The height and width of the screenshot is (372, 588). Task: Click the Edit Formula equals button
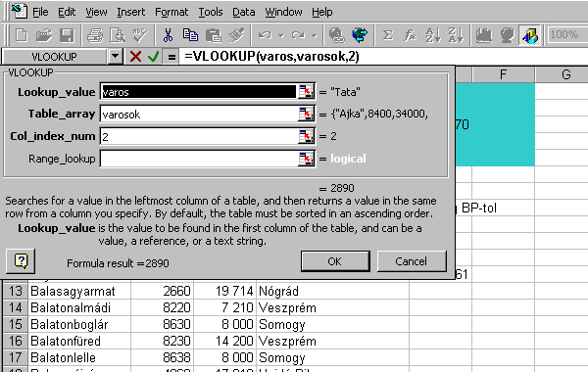[x=171, y=57]
